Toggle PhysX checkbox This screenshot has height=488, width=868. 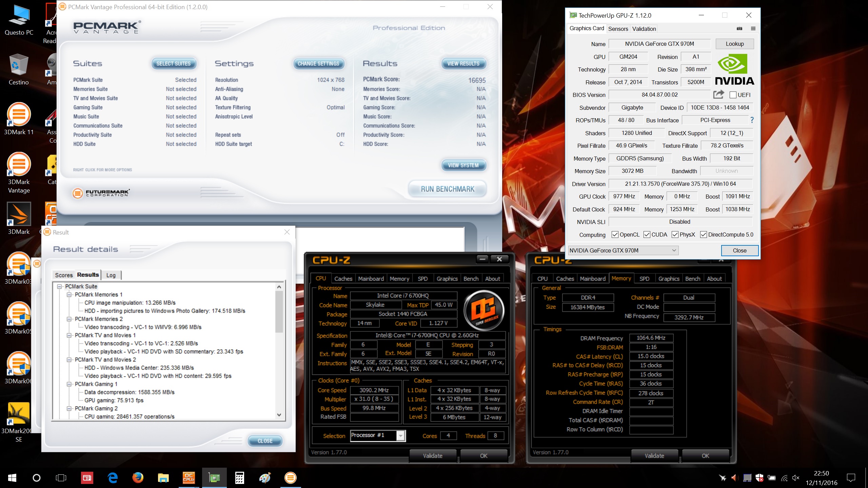coord(675,235)
